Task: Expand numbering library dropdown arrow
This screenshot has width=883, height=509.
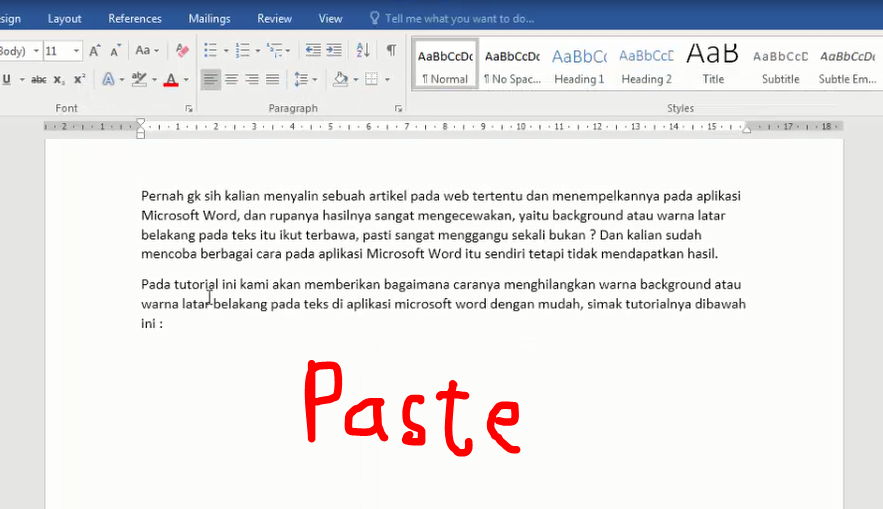Action: click(258, 51)
